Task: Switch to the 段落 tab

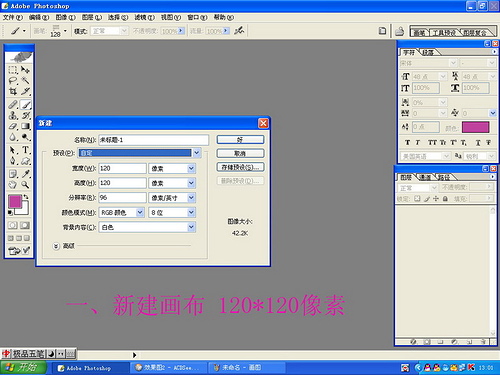Action: tap(429, 52)
